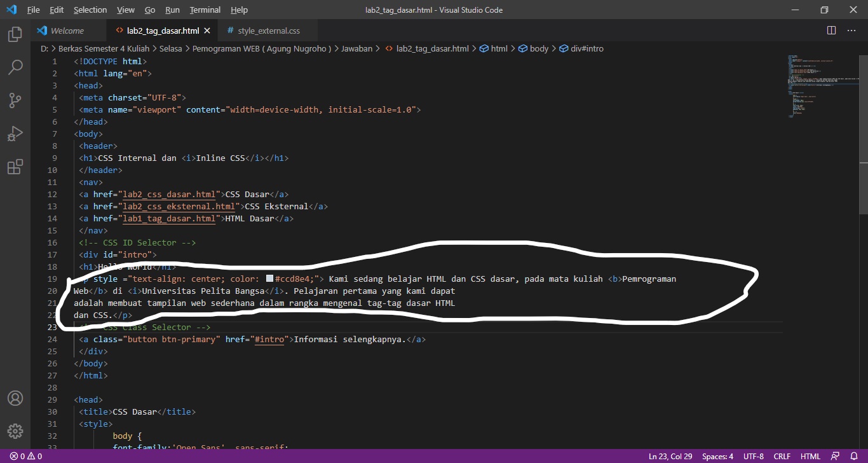Open the Run and Debug icon
This screenshot has width=868, height=463.
click(x=15, y=133)
